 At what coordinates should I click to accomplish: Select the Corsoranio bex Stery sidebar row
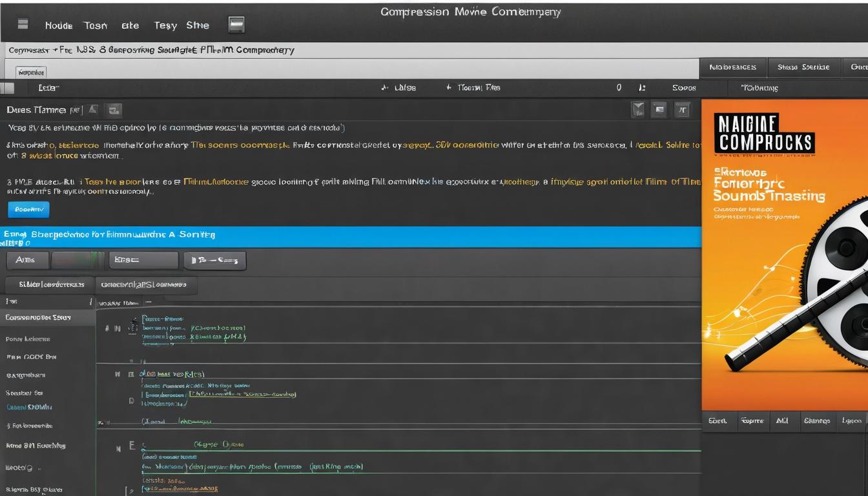(48, 318)
